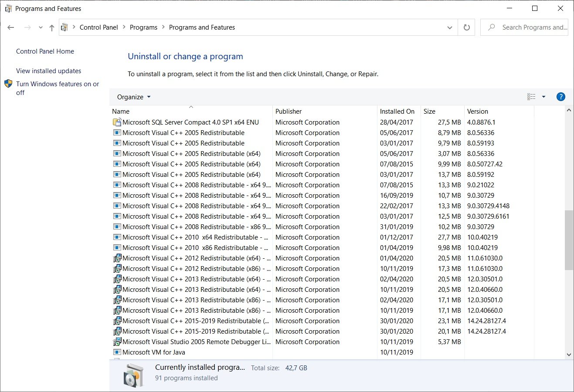Go up one level with Up arrow
Viewport: 574px width, 392px height.
[52, 27]
